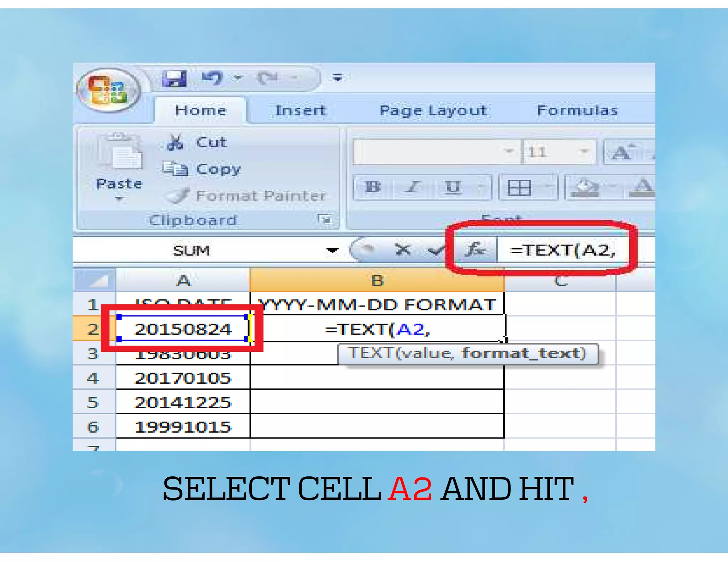Click the Undo arrow icon
The image size is (728, 562).
point(213,78)
